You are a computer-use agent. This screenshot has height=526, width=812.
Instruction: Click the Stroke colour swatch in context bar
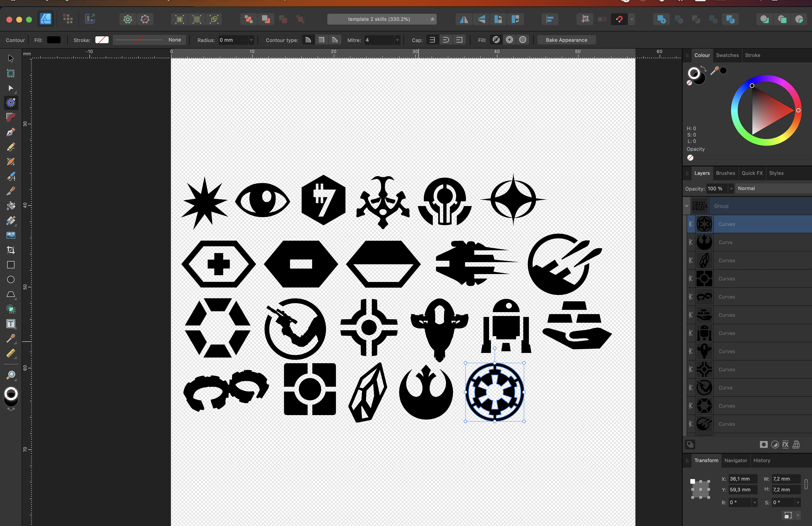[x=102, y=40]
